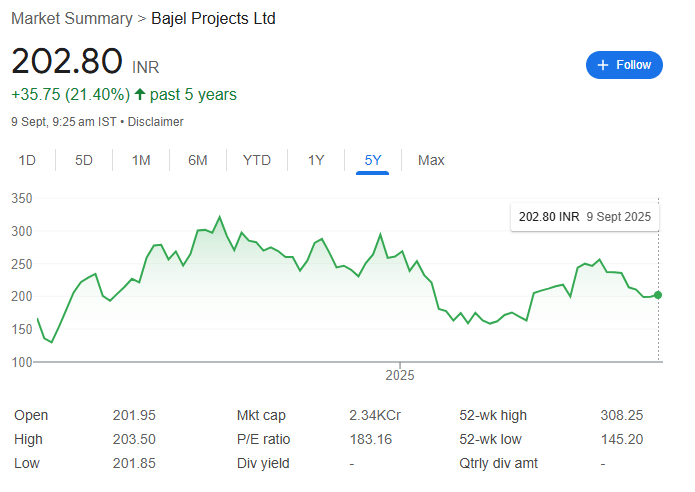Click the High value 203.50

(x=134, y=439)
